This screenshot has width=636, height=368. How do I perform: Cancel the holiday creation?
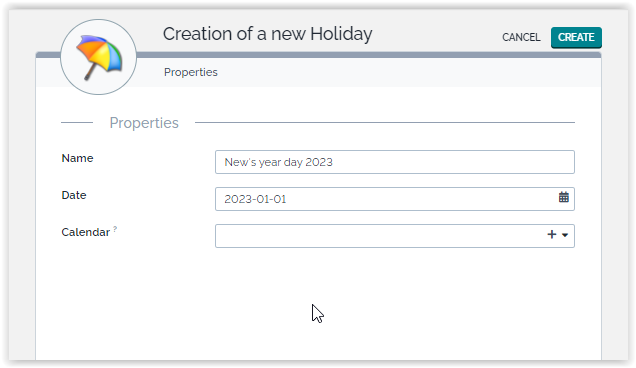point(521,37)
